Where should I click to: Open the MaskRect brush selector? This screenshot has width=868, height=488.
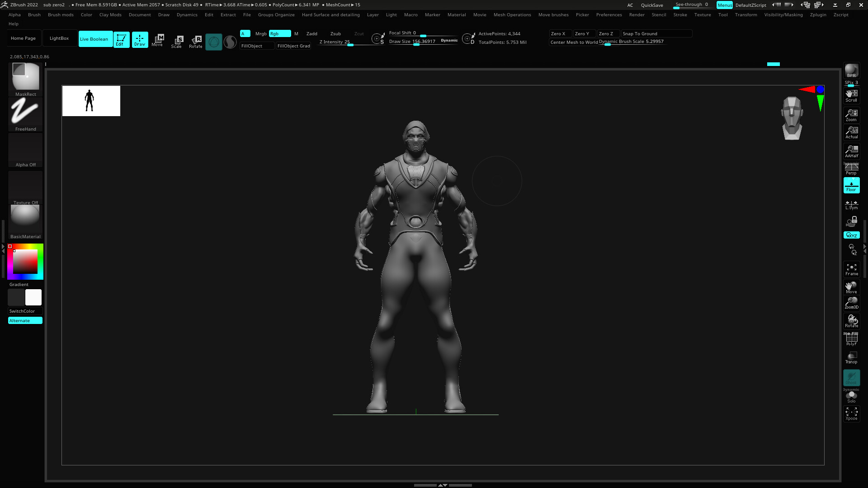[25, 79]
